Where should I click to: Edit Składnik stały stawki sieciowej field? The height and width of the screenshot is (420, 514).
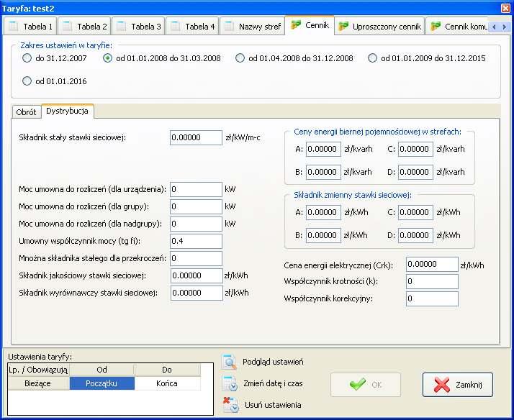pos(196,137)
